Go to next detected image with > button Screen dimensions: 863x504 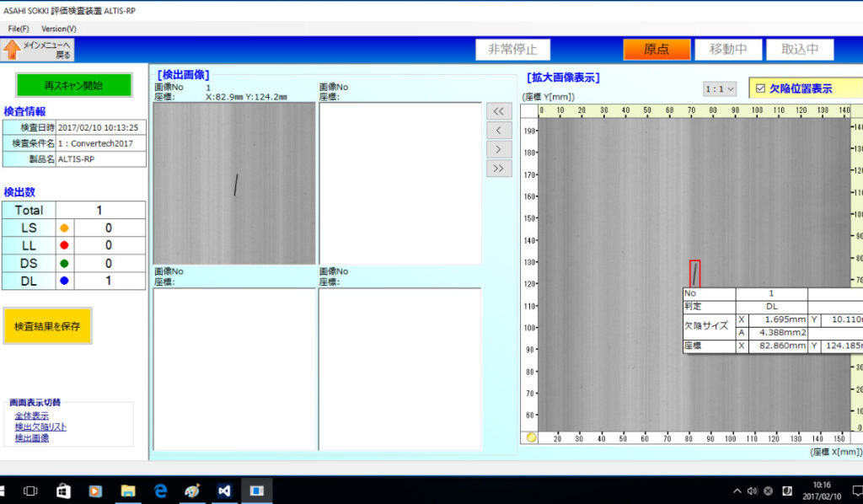pos(499,149)
